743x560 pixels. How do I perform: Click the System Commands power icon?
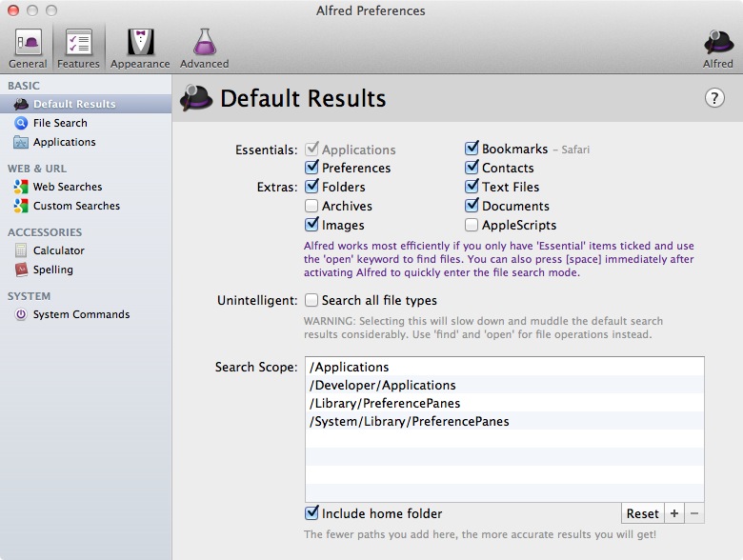(x=21, y=314)
